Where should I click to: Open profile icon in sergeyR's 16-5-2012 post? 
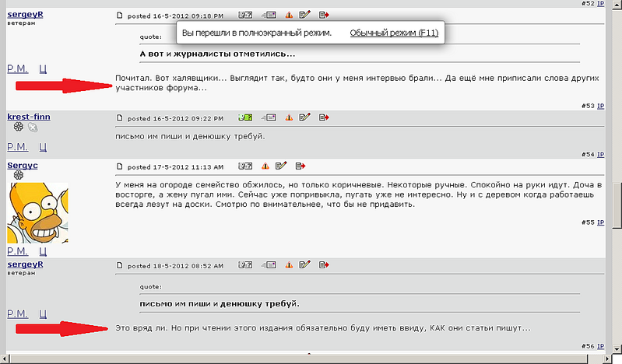[246, 15]
